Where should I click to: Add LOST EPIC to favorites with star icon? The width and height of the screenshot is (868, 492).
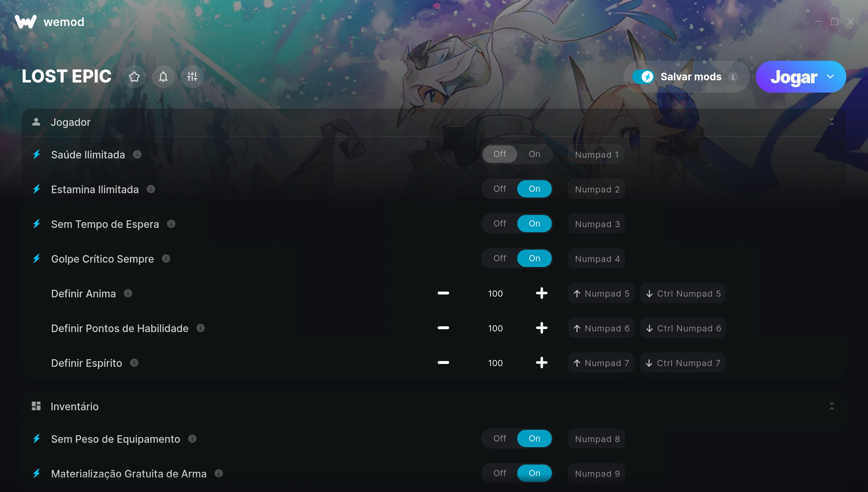pyautogui.click(x=134, y=77)
